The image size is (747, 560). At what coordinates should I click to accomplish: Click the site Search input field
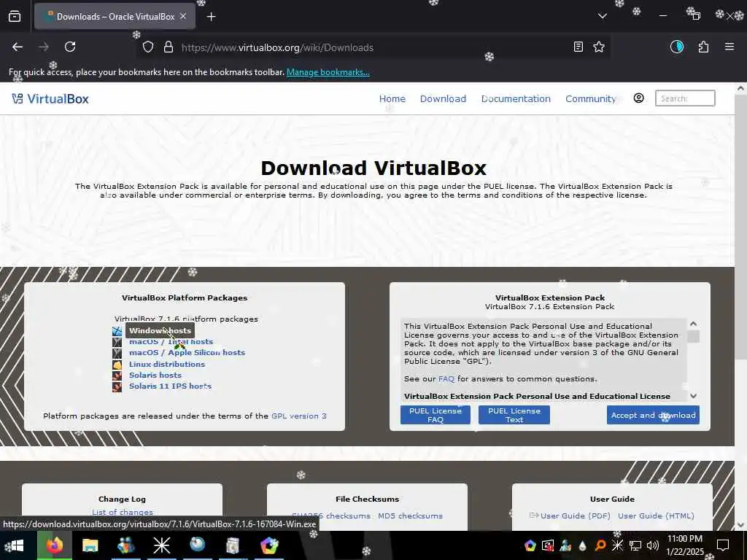tap(685, 98)
